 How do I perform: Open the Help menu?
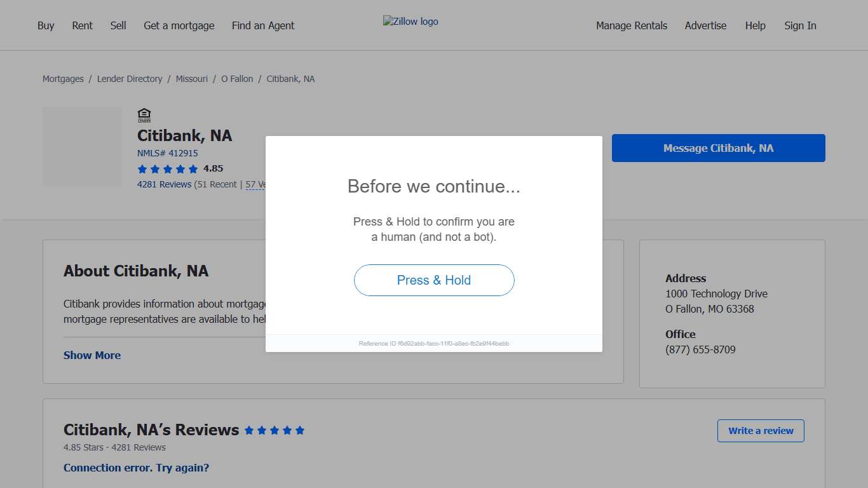click(x=756, y=25)
